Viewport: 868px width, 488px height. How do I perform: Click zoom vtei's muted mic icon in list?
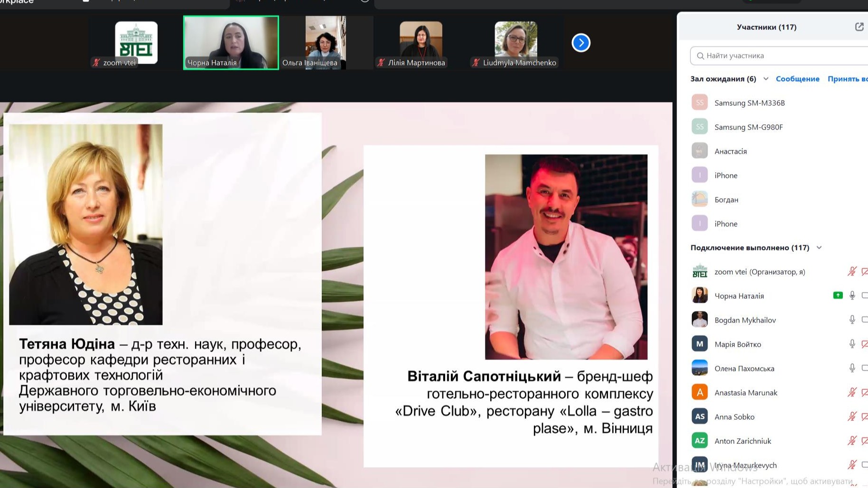[852, 272]
